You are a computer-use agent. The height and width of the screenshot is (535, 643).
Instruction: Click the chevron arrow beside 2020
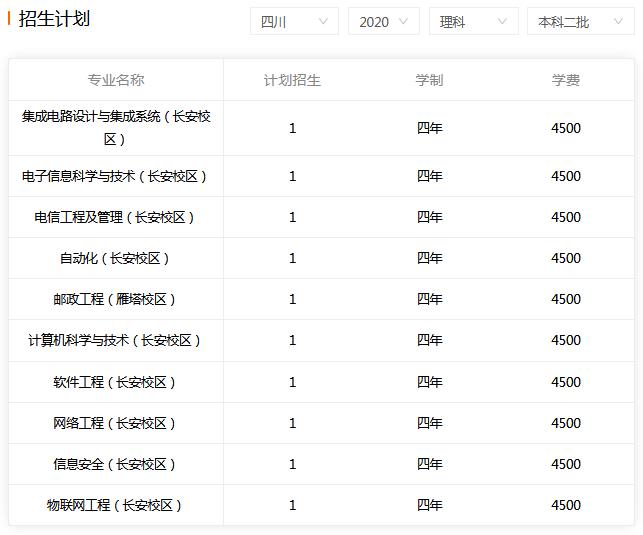[404, 21]
